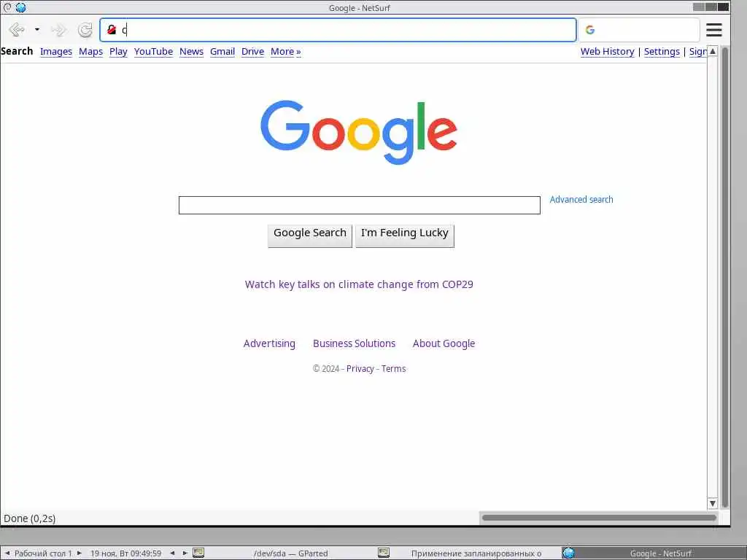Open the Sign in link at top right
The width and height of the screenshot is (747, 560).
point(698,52)
